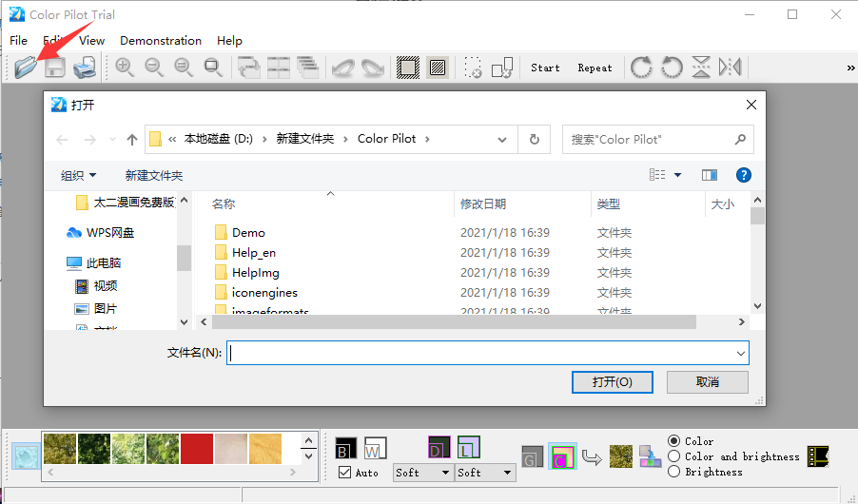The height and width of the screenshot is (504, 858).
Task: Click the magenta C icon
Action: (x=562, y=457)
